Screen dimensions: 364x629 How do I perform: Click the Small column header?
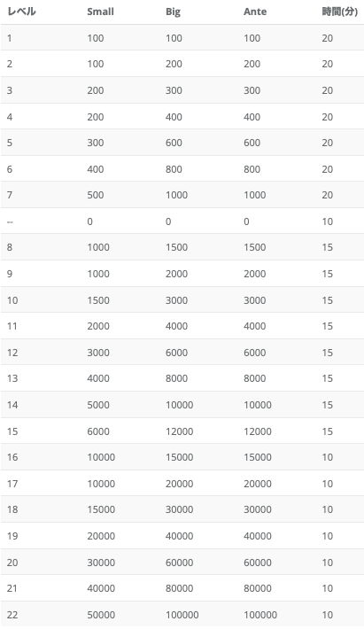100,12
